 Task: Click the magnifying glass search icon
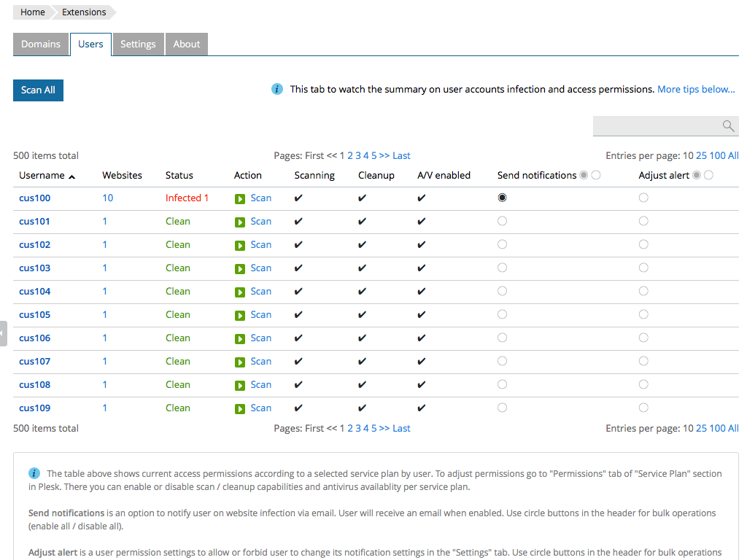[x=727, y=125]
